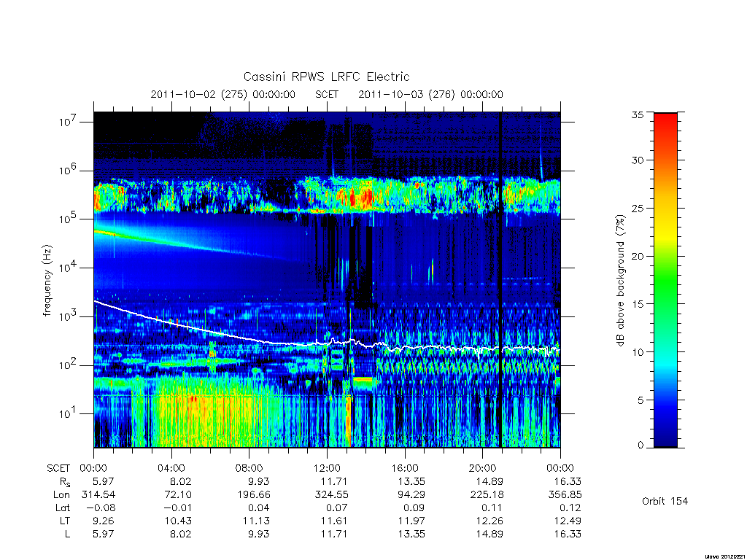Click the LT value '12.49'

pos(568,521)
